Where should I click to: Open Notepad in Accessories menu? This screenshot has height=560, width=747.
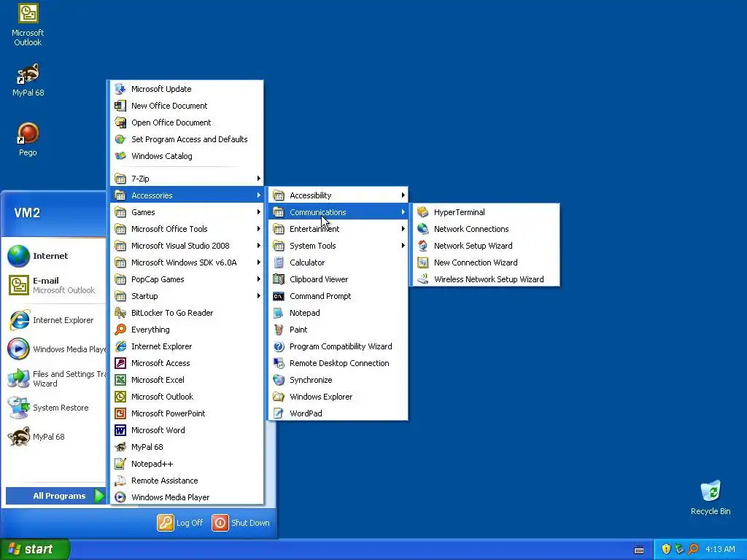click(x=338, y=313)
